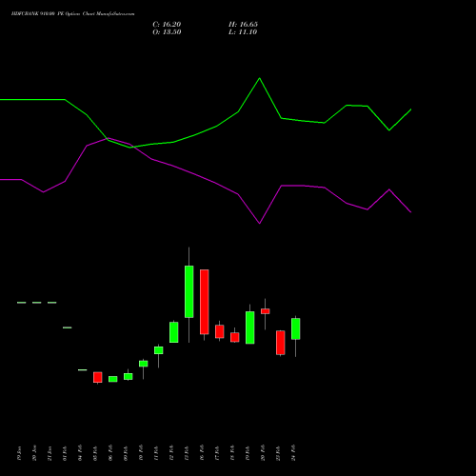
Task: Click the 13 Feb date label on axis
Action: [187, 453]
